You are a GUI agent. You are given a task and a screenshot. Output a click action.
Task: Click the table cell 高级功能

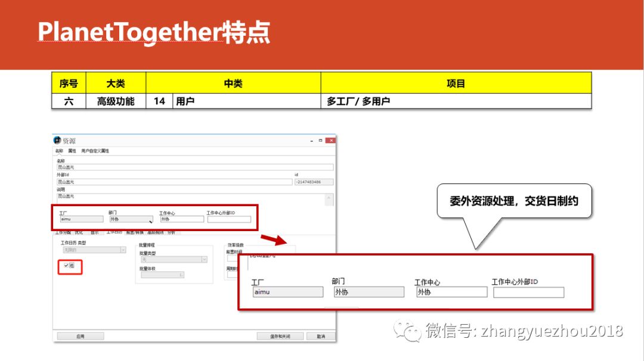click(x=116, y=101)
